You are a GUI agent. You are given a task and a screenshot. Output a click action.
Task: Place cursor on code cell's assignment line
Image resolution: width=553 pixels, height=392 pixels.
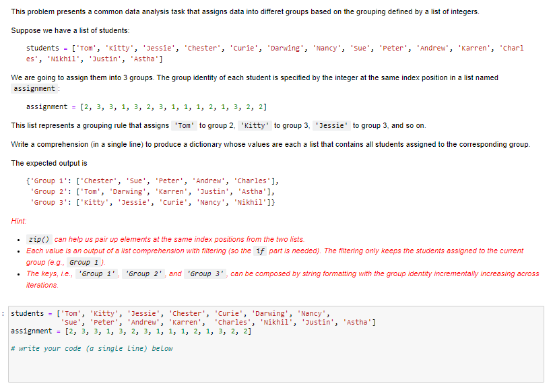coord(131,331)
